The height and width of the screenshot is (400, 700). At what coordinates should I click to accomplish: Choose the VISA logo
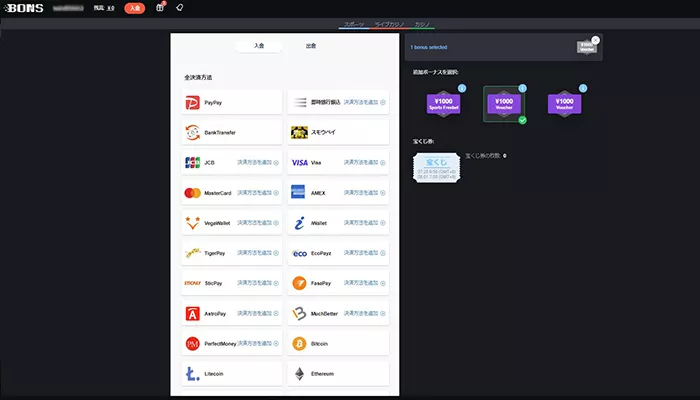[300, 162]
